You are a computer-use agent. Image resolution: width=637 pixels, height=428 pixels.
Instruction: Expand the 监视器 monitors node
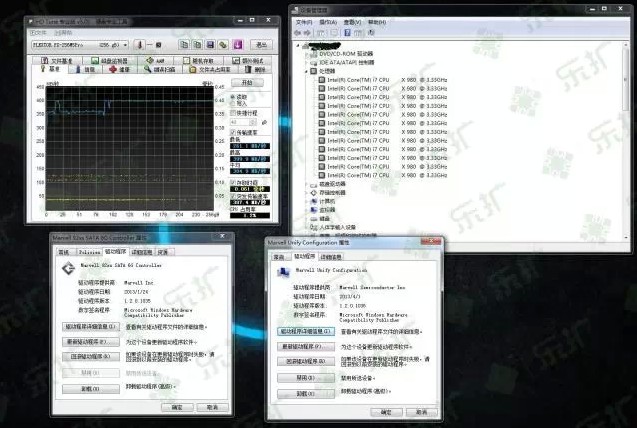coord(306,210)
